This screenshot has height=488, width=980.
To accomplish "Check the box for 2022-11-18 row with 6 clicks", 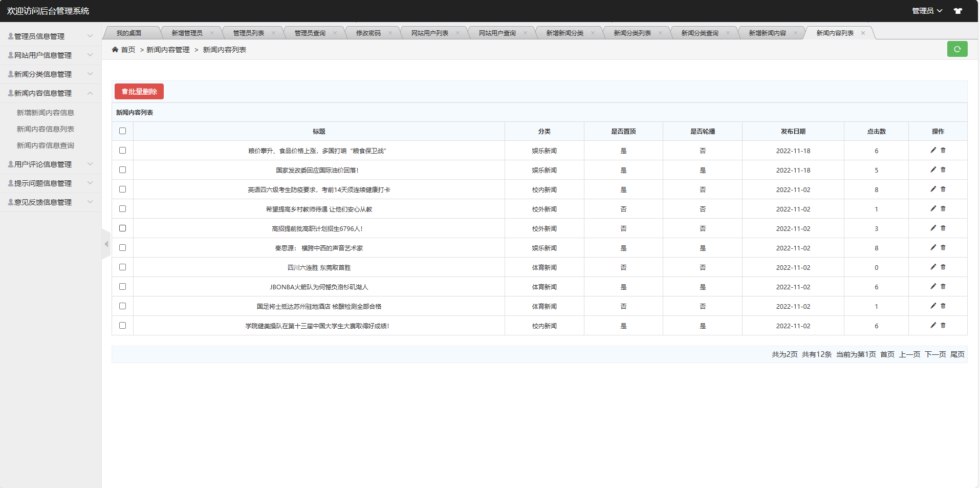I will pyautogui.click(x=122, y=150).
